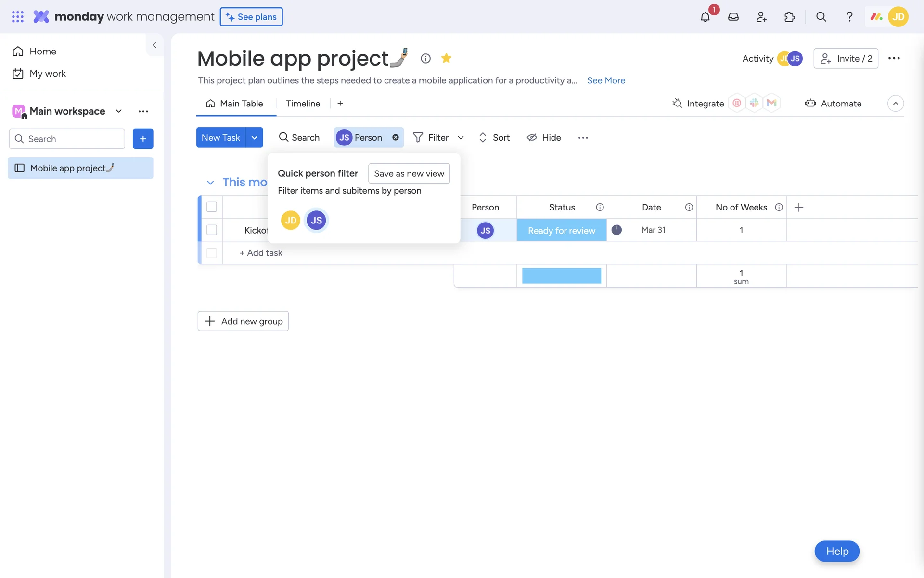Click the invite members icon in top bar
Viewport: 924px width, 578px height.
point(761,17)
